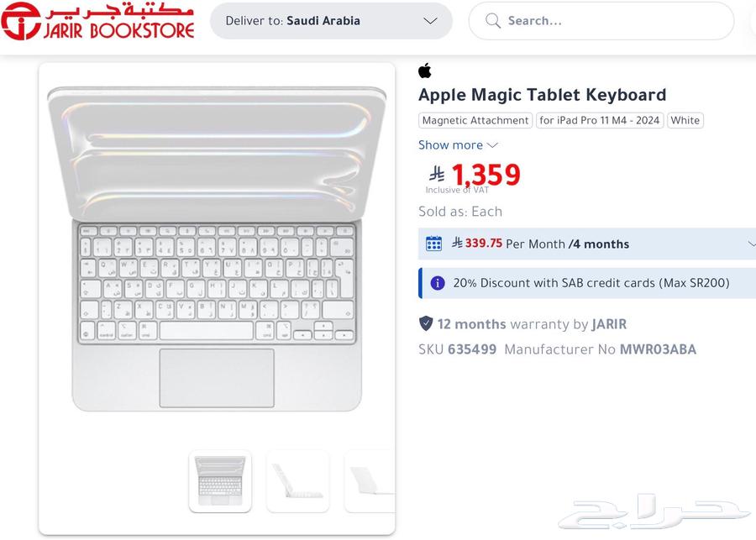756x540 pixels.
Task: Click the 20% Discount with SAB banner
Action: (588, 283)
